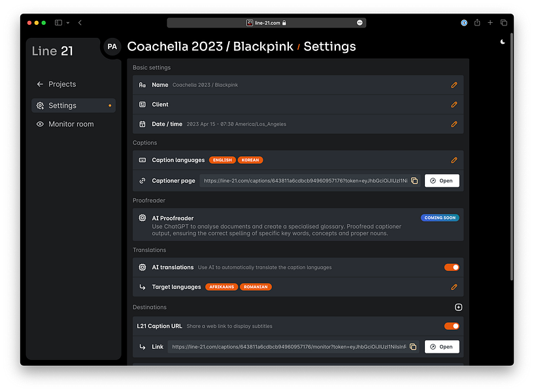Screen dimensions: 534x392
Task: Select Settings in the sidebar
Action: tap(74, 105)
